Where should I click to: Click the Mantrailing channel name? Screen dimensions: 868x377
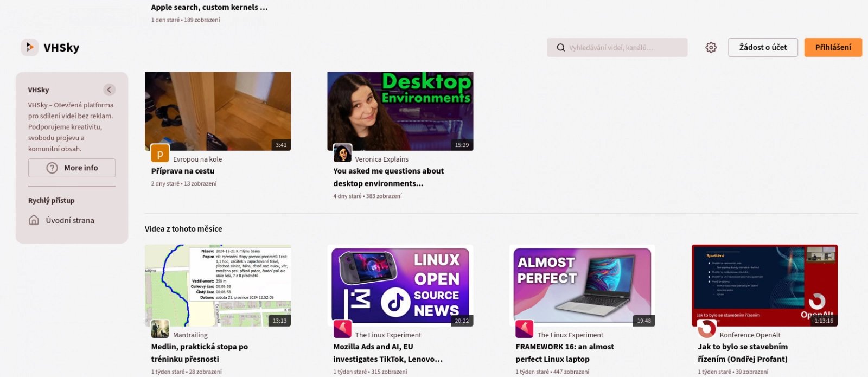click(190, 335)
